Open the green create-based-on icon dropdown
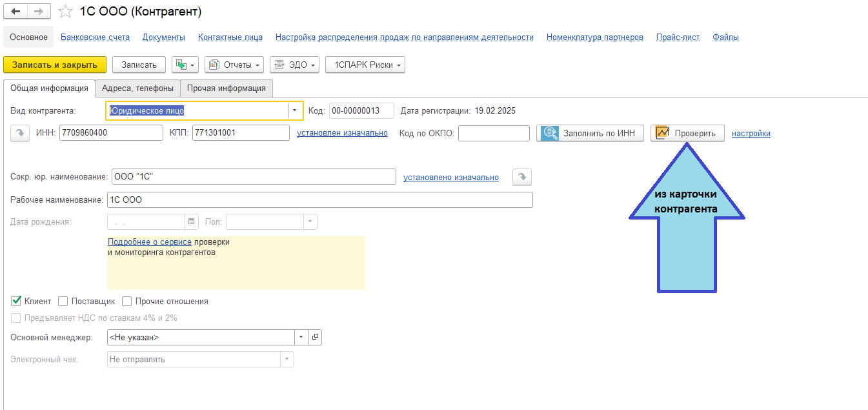Screen dimensions: 868x410 point(185,65)
